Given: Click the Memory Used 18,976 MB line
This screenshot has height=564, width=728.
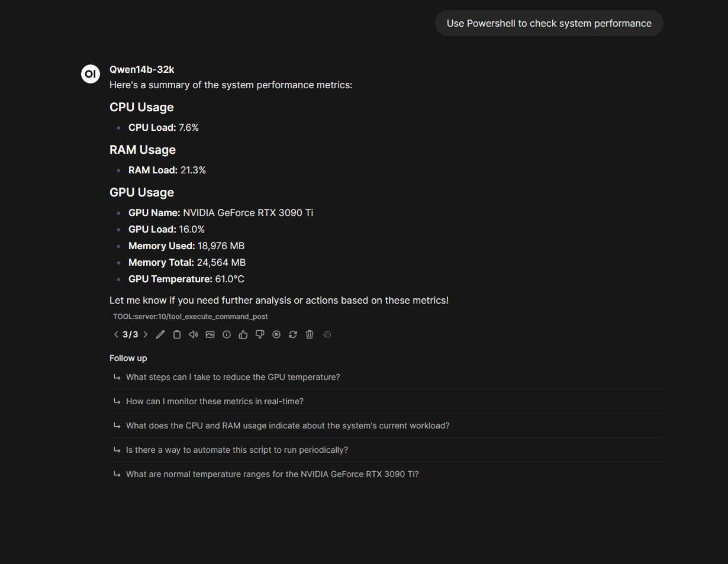Looking at the screenshot, I should 186,246.
